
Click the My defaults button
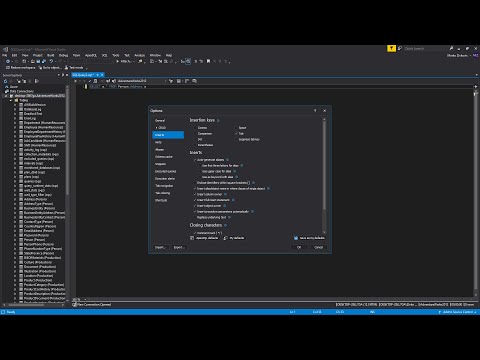coord(234,238)
